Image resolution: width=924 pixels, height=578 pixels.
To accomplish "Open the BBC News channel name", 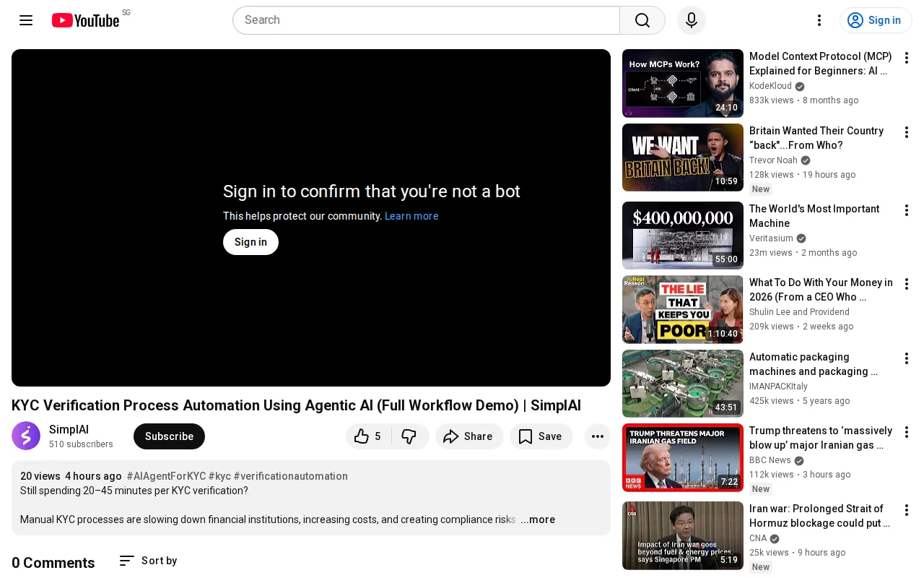I will pyautogui.click(x=770, y=460).
